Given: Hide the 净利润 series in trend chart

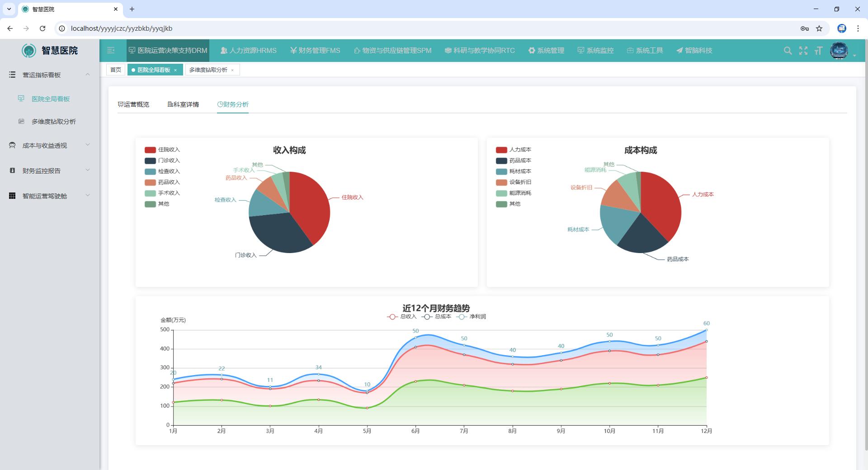Looking at the screenshot, I should pos(472,317).
